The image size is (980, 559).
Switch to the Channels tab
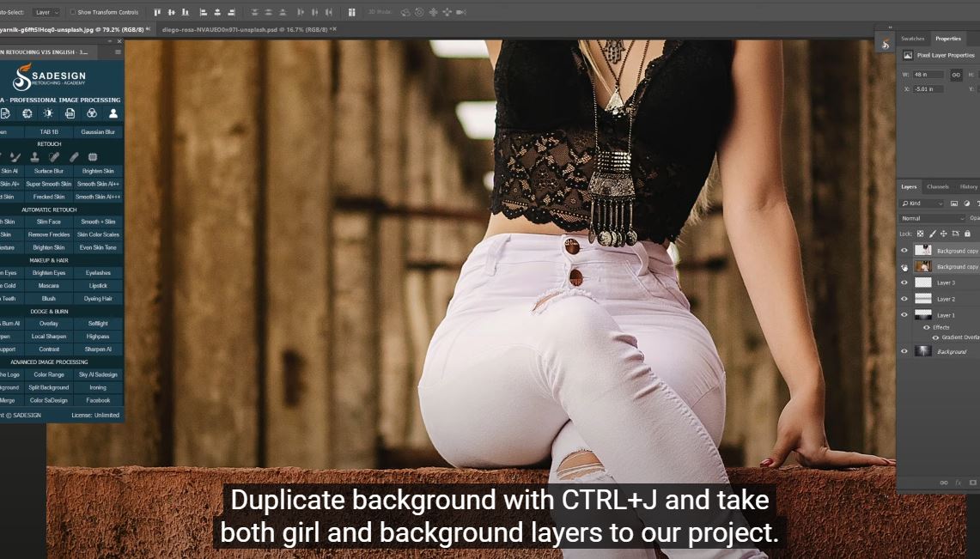click(938, 186)
